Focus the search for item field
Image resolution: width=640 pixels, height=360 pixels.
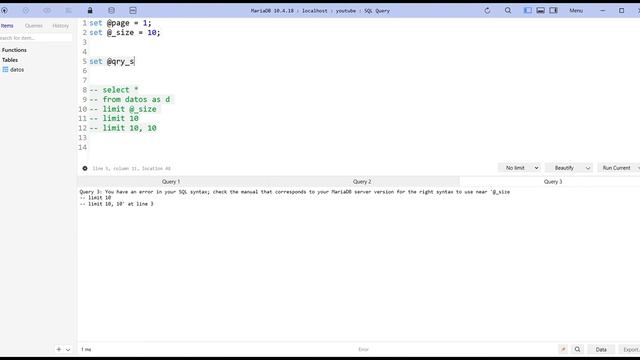36,38
